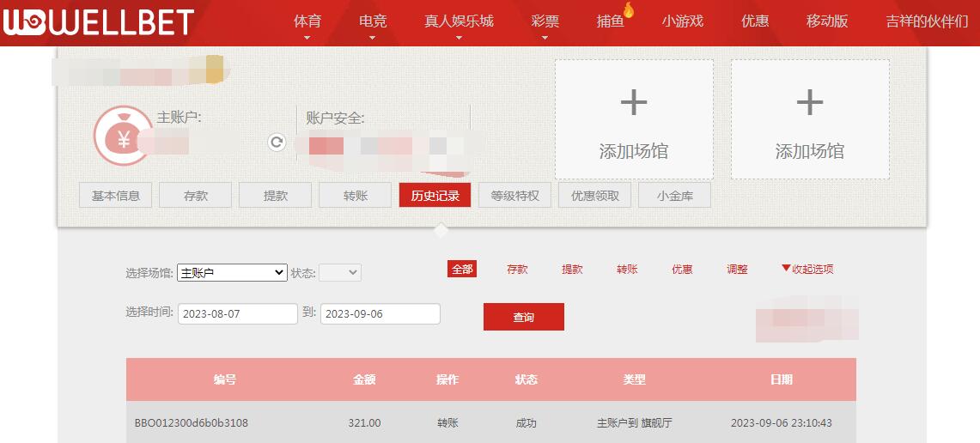The width and height of the screenshot is (980, 443).
Task: Open the 电竞 menu
Action: (373, 21)
